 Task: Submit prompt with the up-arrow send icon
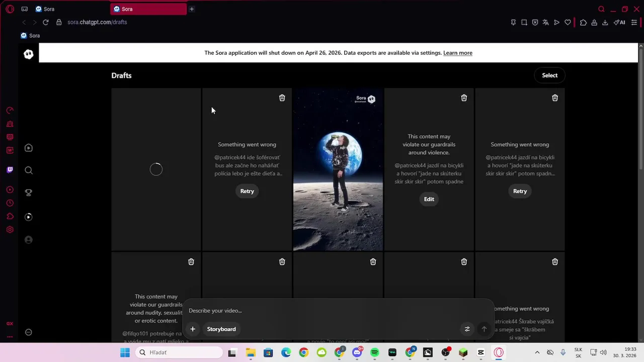[x=484, y=329]
